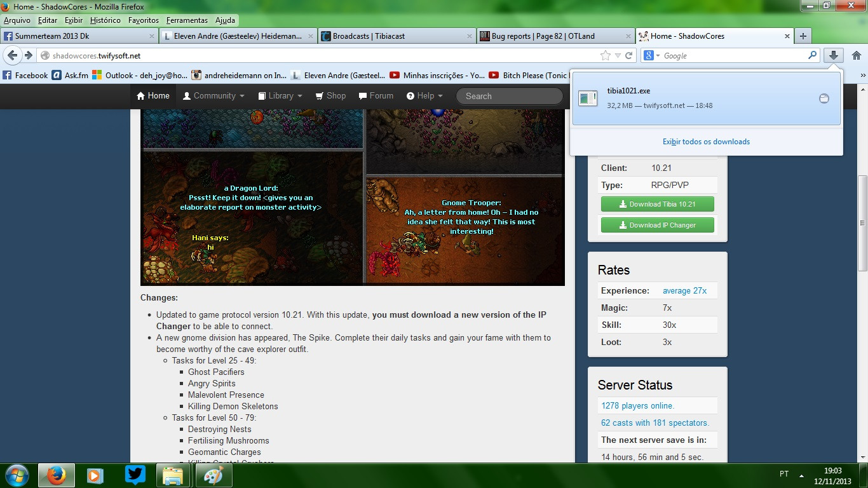Image resolution: width=868 pixels, height=488 pixels.
Task: Open new tab with the plus button
Action: pos(803,36)
